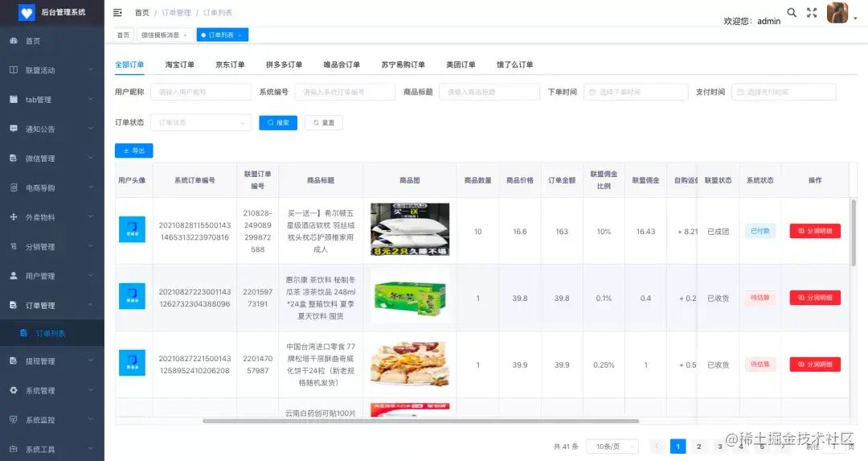Screen dimensions: 868x461
Task: Click 分润明细 in the 惠尔康 row
Action: [815, 298]
